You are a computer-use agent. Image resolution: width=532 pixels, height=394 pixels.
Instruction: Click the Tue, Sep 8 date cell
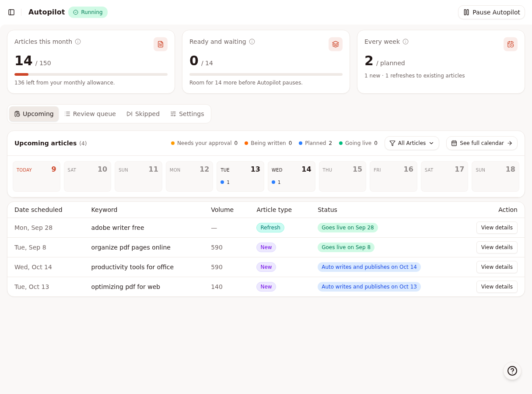point(30,247)
